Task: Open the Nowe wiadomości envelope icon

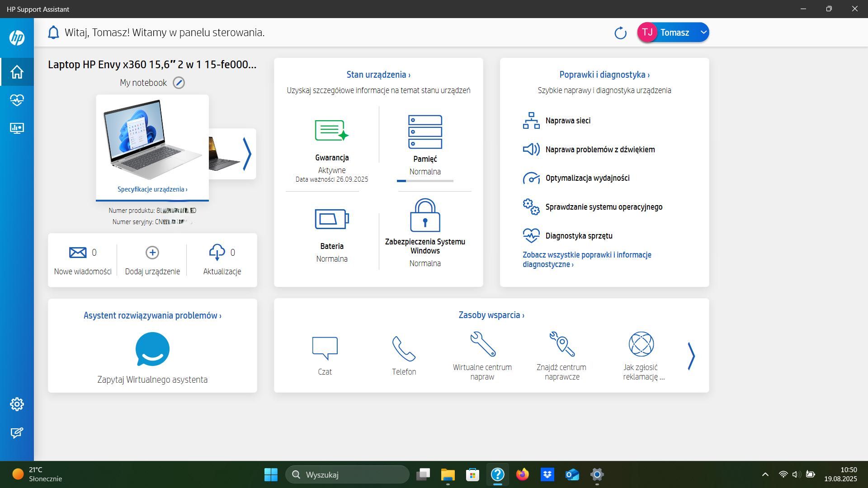Action: click(x=78, y=252)
